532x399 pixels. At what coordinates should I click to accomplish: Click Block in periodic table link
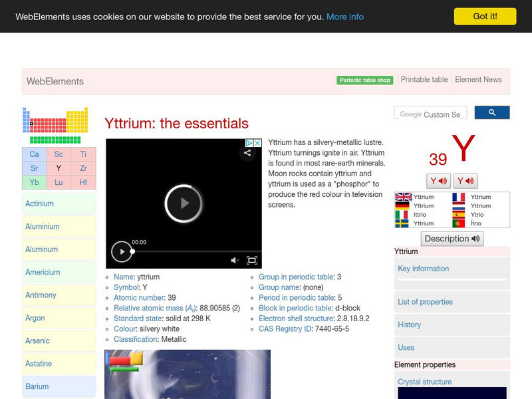[295, 308]
